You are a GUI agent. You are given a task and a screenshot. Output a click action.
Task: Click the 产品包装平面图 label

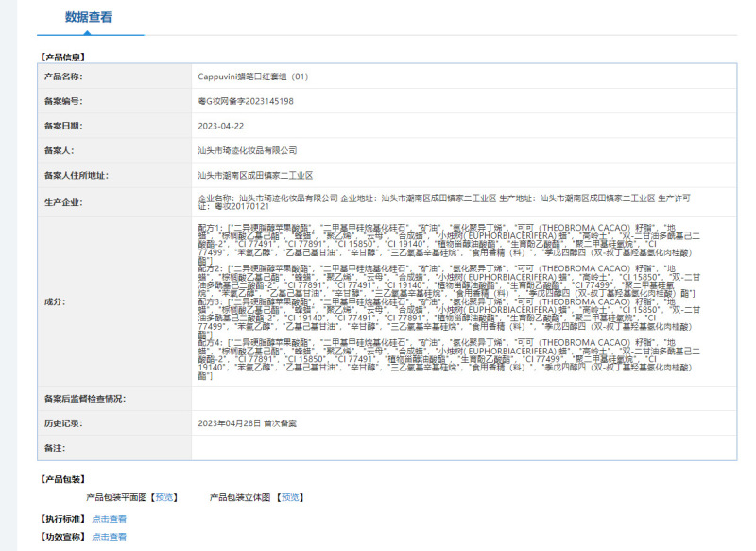116,497
